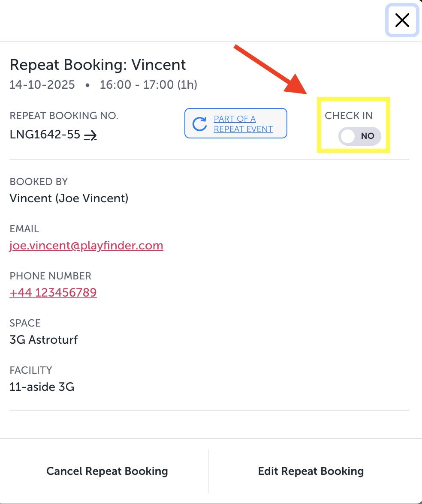Viewport: 422px width, 504px height.
Task: Close the repeat booking dialog
Action: (402, 20)
